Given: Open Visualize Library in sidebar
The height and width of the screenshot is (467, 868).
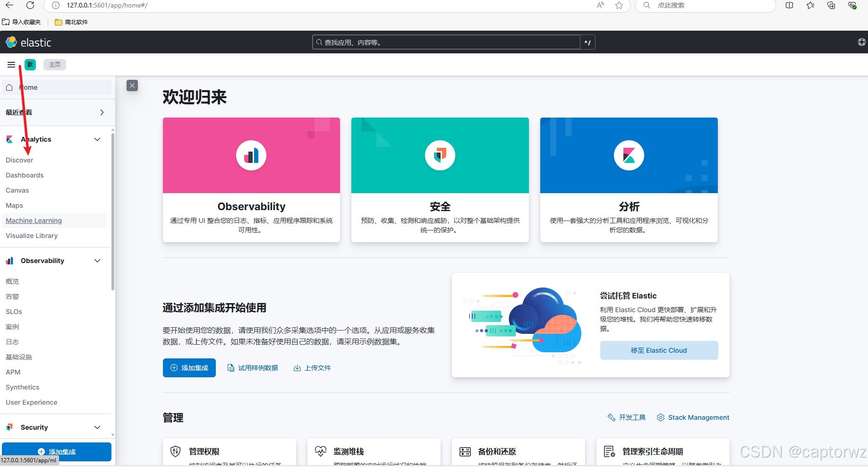Looking at the screenshot, I should point(32,236).
